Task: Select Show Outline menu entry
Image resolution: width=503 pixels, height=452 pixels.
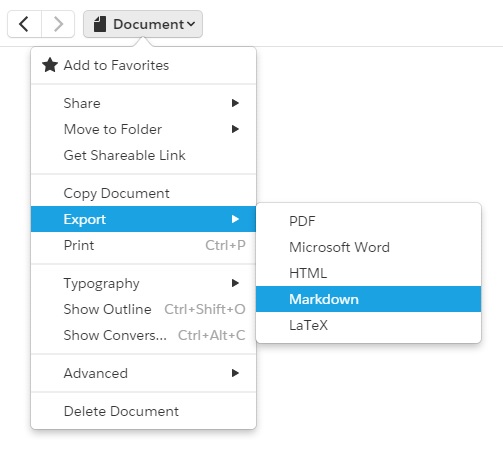Action: [143, 309]
